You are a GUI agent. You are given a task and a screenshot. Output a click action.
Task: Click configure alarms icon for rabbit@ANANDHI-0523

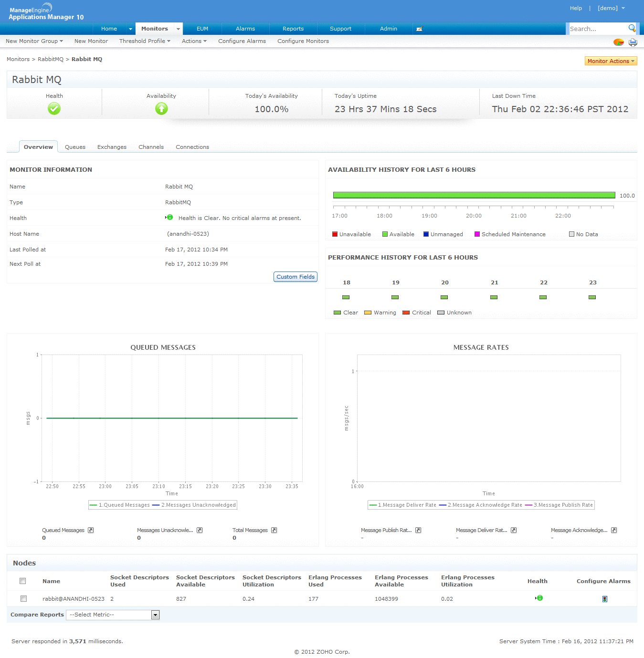604,599
